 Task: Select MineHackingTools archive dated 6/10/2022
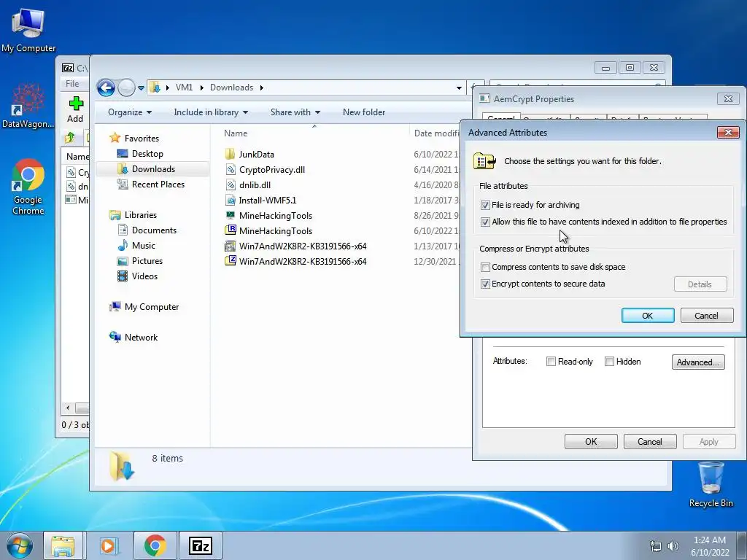(275, 230)
